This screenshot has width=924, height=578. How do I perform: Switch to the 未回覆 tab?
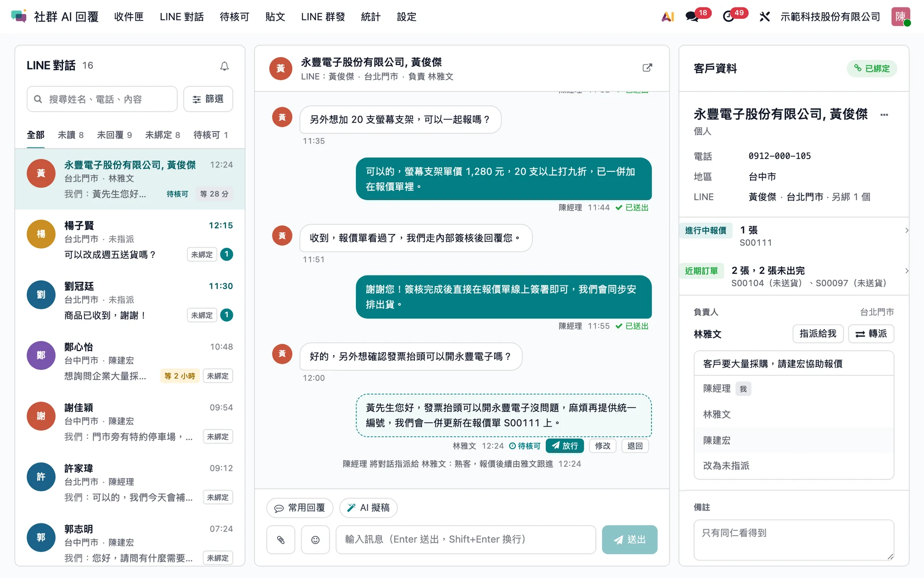(115, 135)
